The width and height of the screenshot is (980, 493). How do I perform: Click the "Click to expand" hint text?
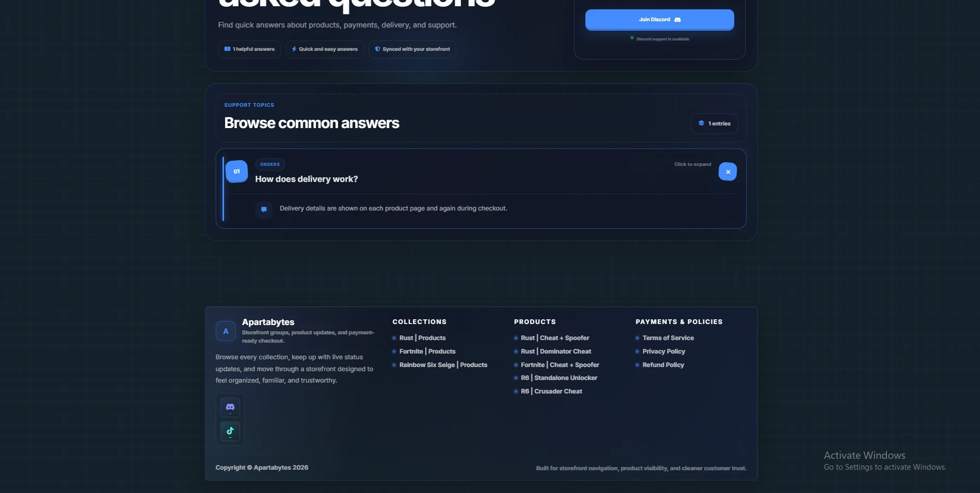(x=692, y=164)
